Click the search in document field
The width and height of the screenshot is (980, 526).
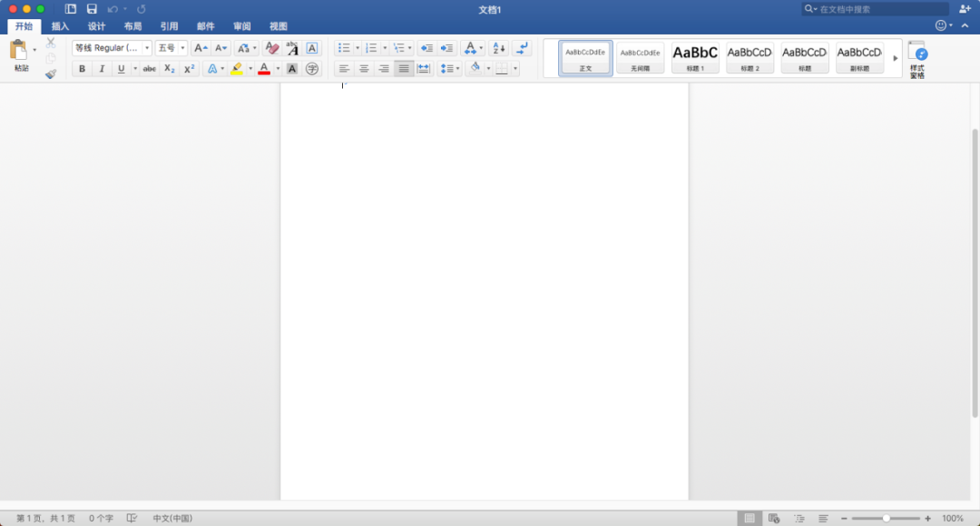click(875, 9)
